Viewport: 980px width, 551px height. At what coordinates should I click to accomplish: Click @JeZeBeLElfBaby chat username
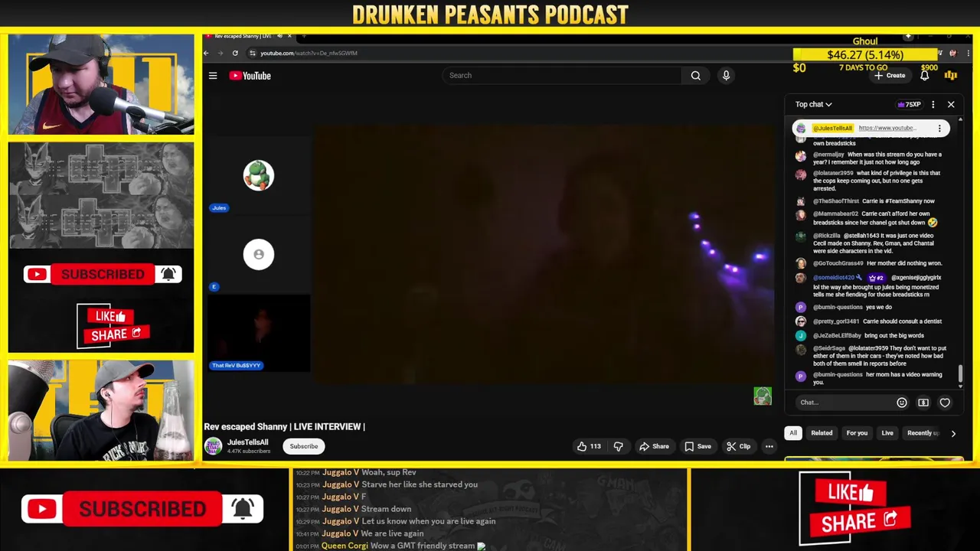(837, 335)
